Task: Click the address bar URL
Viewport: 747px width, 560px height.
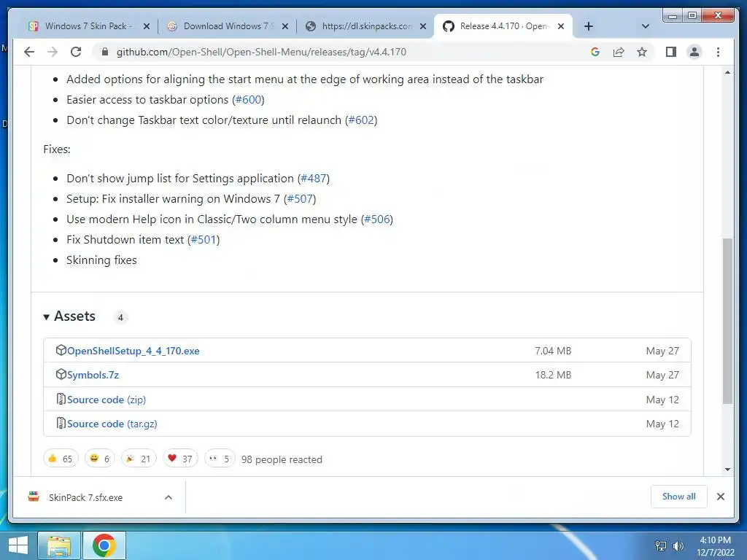Action: [x=261, y=52]
